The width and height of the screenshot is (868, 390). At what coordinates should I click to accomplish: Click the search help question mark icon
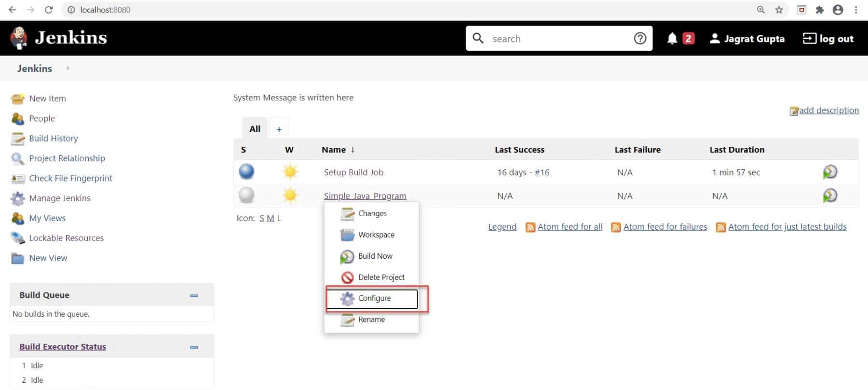point(639,39)
